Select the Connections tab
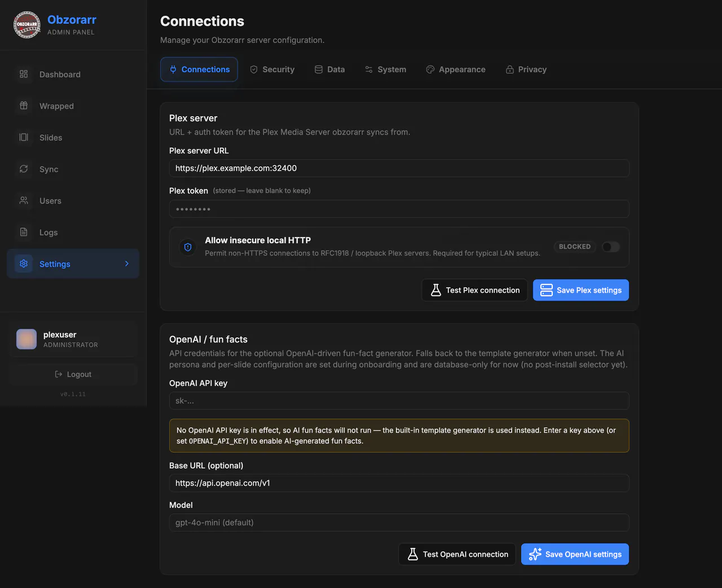The image size is (722, 588). point(199,69)
